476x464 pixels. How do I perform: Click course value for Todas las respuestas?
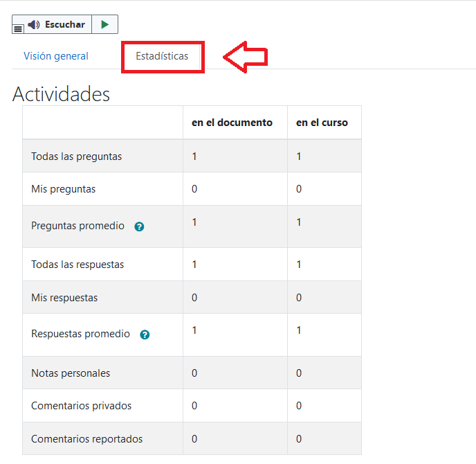[x=299, y=265]
